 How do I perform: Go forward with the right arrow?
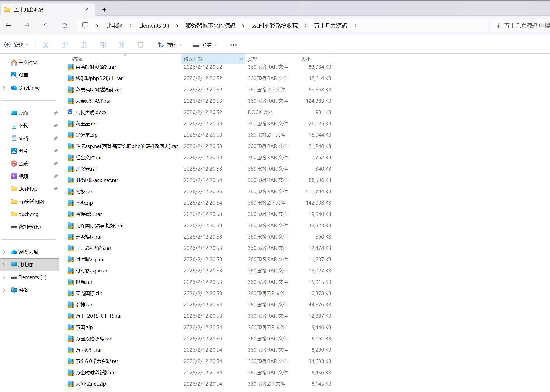tap(27, 26)
